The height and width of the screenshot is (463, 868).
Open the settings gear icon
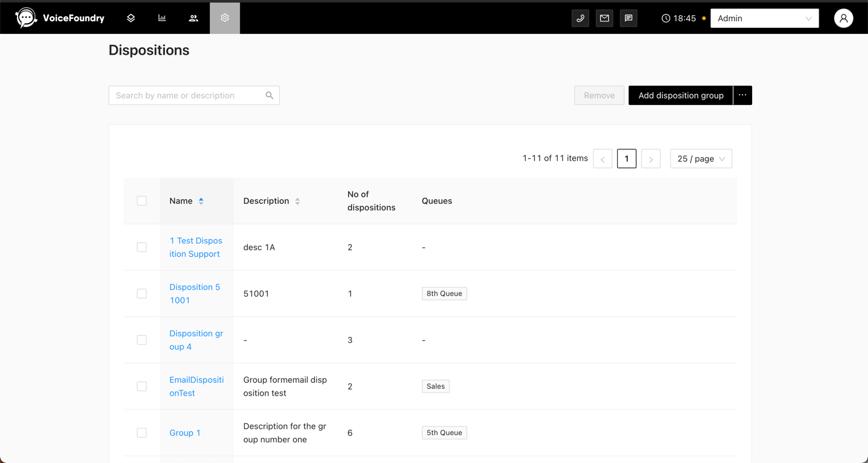click(x=225, y=18)
